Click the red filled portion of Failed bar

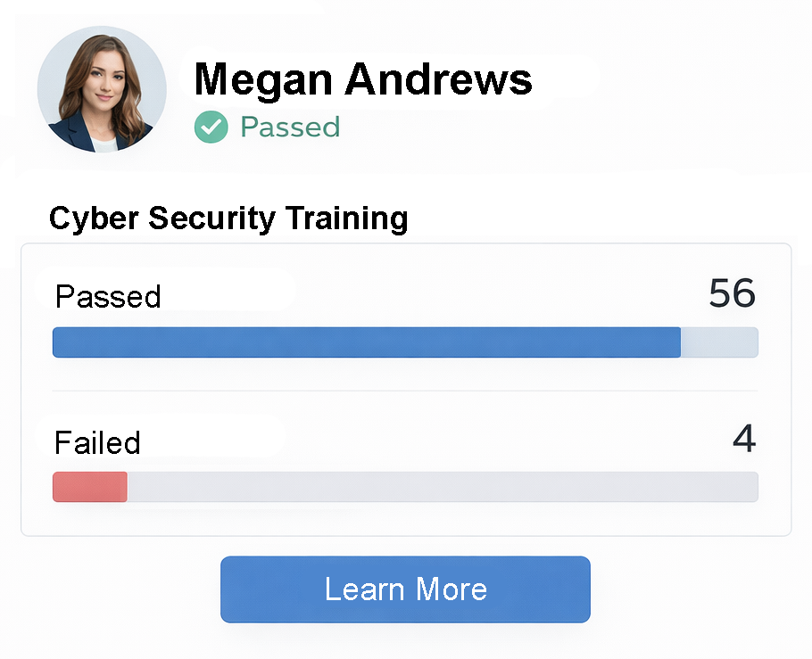point(89,487)
